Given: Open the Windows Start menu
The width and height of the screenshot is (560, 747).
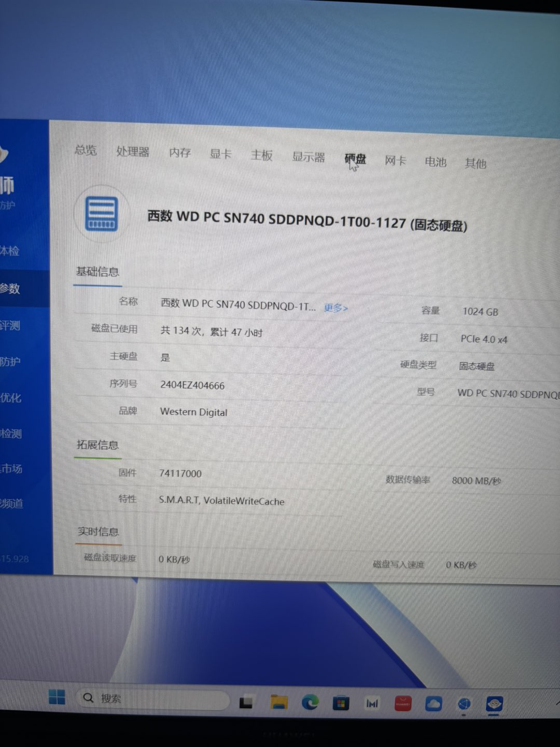Looking at the screenshot, I should (57, 697).
